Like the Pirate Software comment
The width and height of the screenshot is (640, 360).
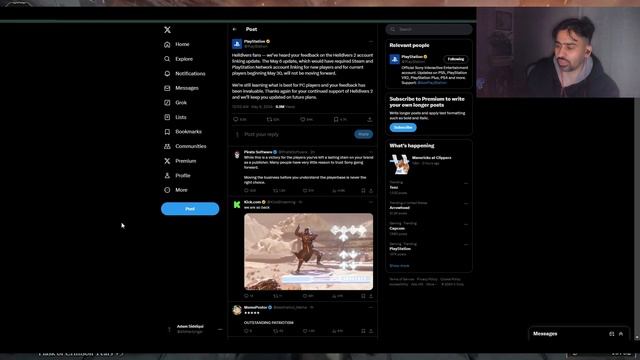coord(304,191)
